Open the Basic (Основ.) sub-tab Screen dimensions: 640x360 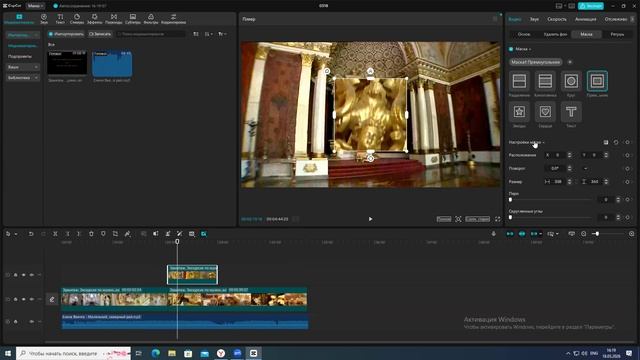(524, 34)
